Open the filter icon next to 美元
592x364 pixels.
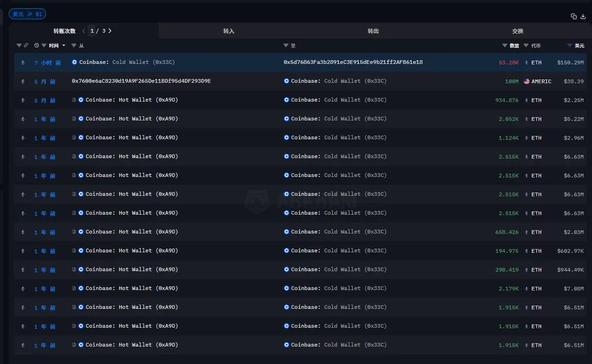pyautogui.click(x=569, y=45)
